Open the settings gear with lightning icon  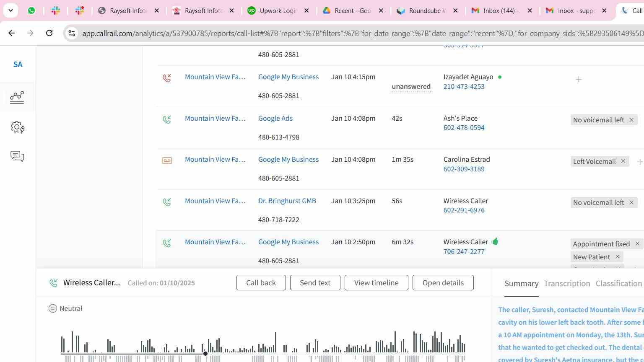click(17, 127)
